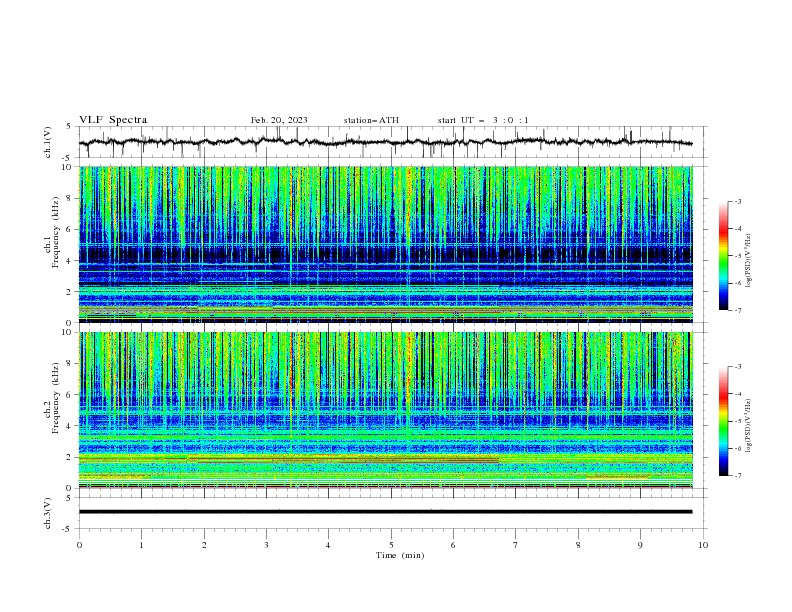The width and height of the screenshot is (792, 612).
Task: Click the ch.1 spectrogram panel
Action: click(386, 244)
